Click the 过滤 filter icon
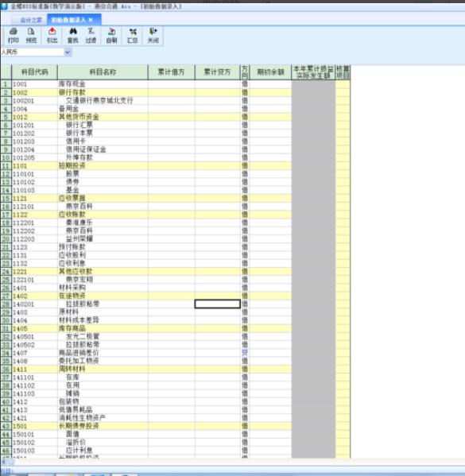The image size is (465, 476). (x=91, y=35)
